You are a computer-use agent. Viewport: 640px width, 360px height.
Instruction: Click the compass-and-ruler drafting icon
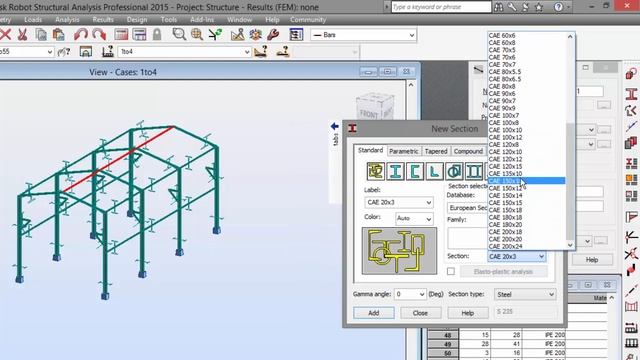click(238, 35)
